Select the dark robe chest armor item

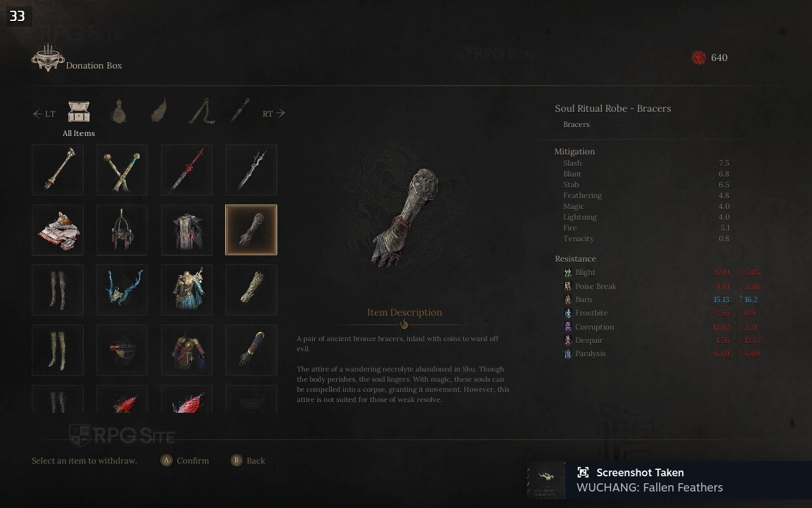point(187,230)
